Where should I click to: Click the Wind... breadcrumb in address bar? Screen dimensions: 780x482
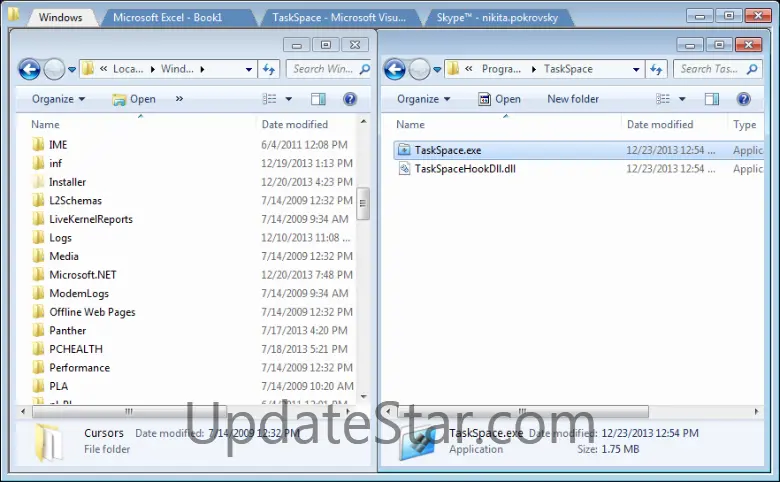pos(177,69)
